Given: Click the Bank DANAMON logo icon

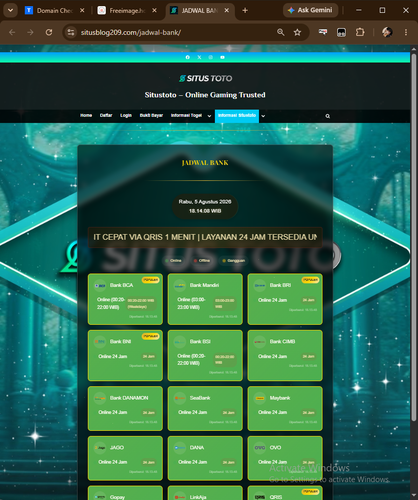Looking at the screenshot, I should [100, 398].
